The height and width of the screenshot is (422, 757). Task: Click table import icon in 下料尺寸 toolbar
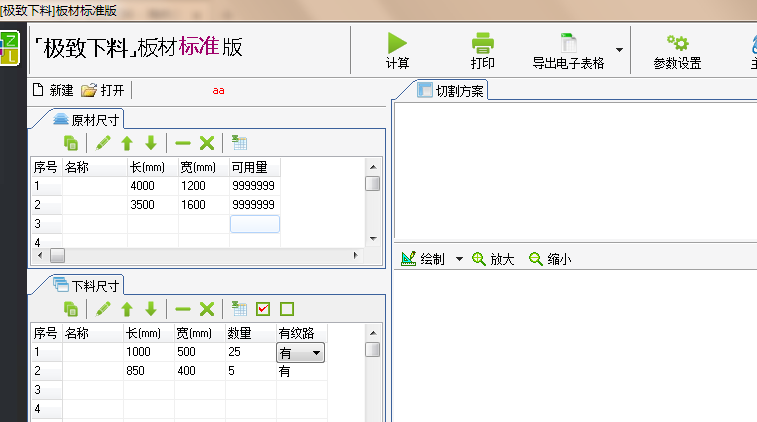click(239, 309)
